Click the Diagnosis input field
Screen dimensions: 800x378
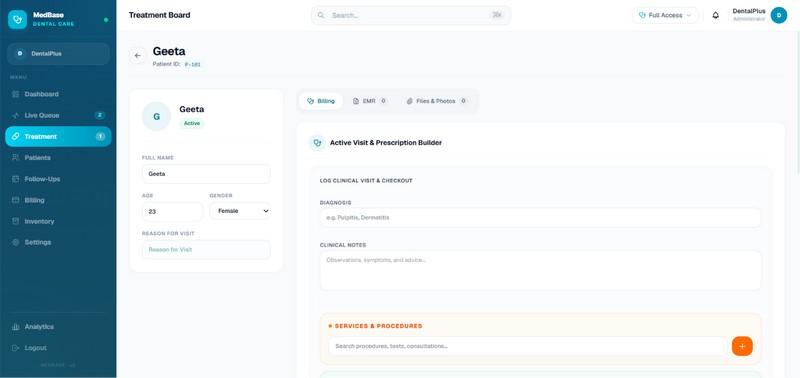pyautogui.click(x=540, y=218)
